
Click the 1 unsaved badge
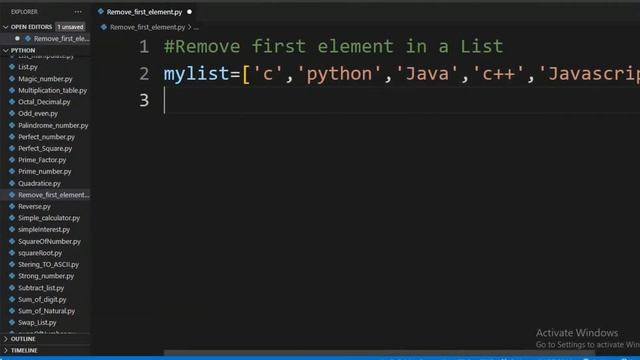coord(70,27)
